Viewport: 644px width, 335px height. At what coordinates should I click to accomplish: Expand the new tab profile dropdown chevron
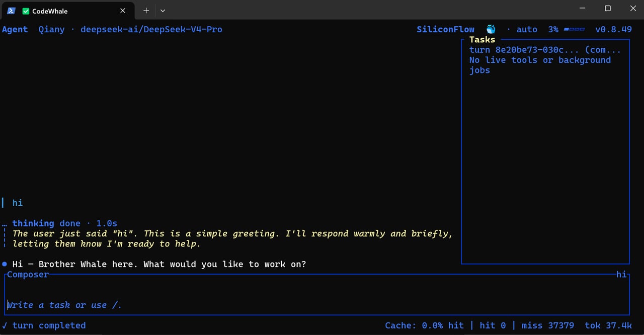pos(163,11)
